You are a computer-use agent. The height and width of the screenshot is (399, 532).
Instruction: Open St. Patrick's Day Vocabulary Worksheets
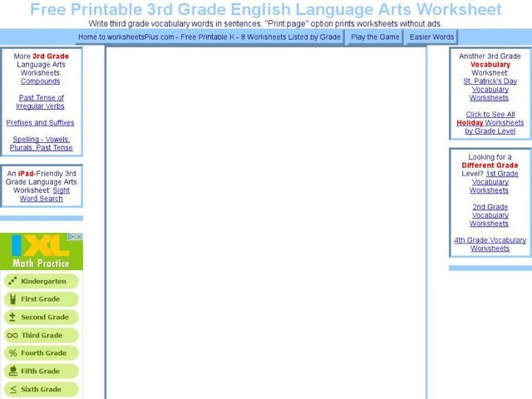click(489, 89)
